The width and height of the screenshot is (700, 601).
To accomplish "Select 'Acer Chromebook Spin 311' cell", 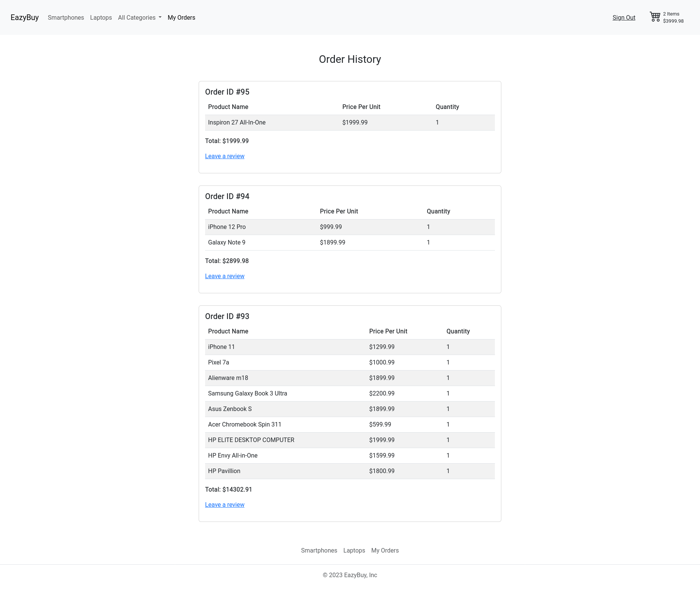I will 286,425.
